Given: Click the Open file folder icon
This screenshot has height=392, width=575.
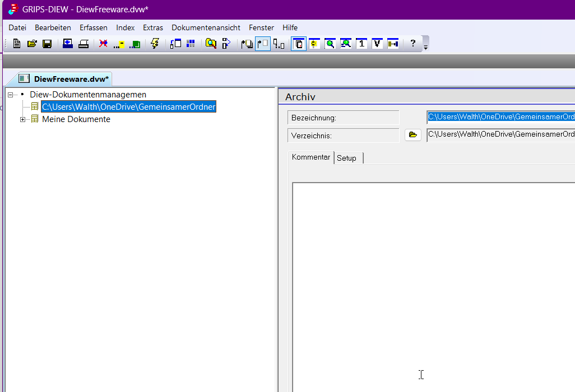Looking at the screenshot, I should [32, 44].
